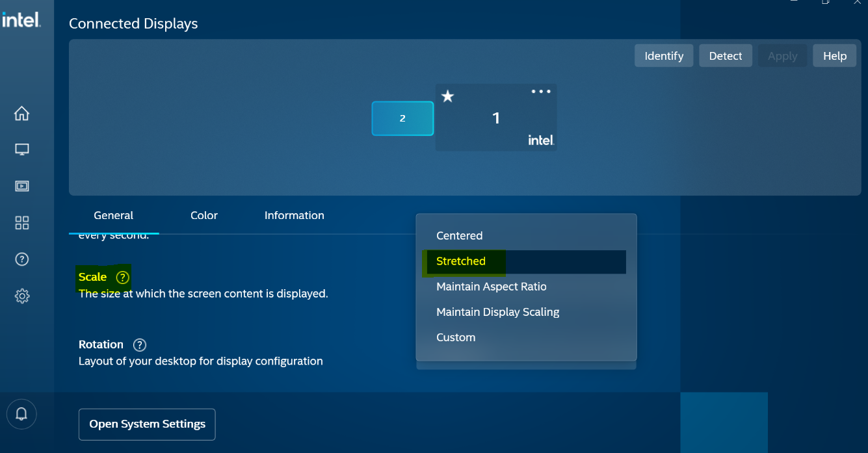
Task: Switch to the Information tab
Action: (294, 216)
